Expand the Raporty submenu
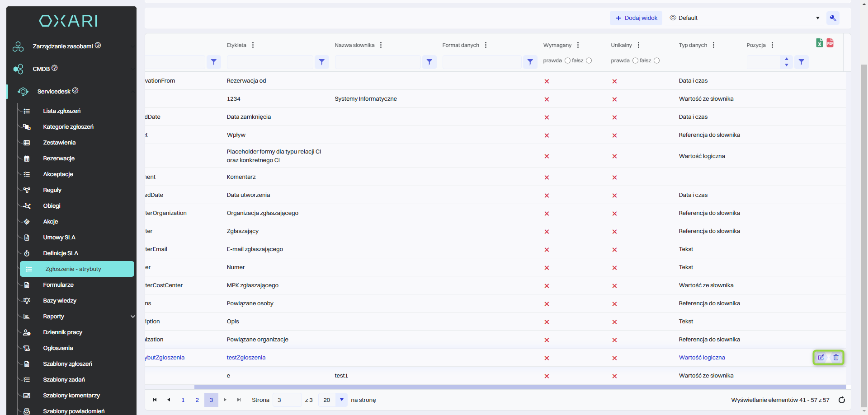 (132, 317)
